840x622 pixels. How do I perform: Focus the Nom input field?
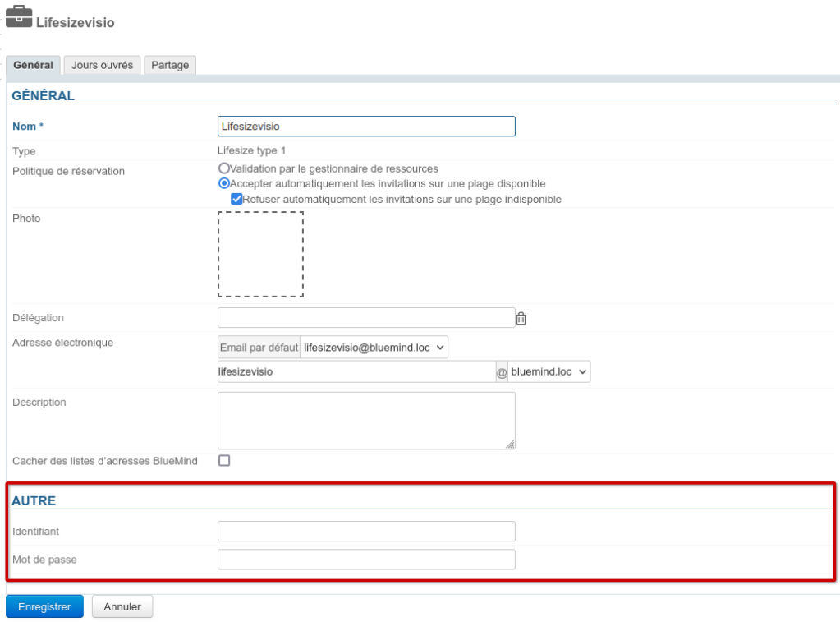366,127
